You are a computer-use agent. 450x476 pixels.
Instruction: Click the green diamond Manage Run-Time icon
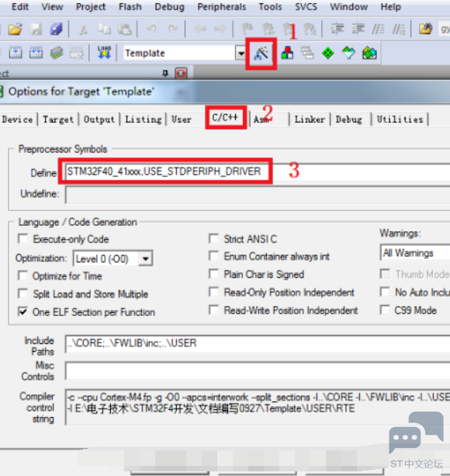(327, 53)
